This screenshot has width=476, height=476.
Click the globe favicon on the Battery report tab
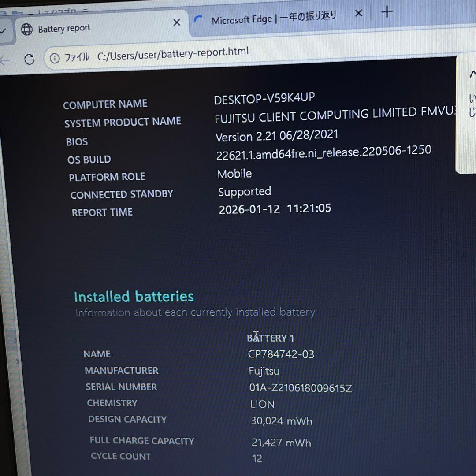[27, 29]
